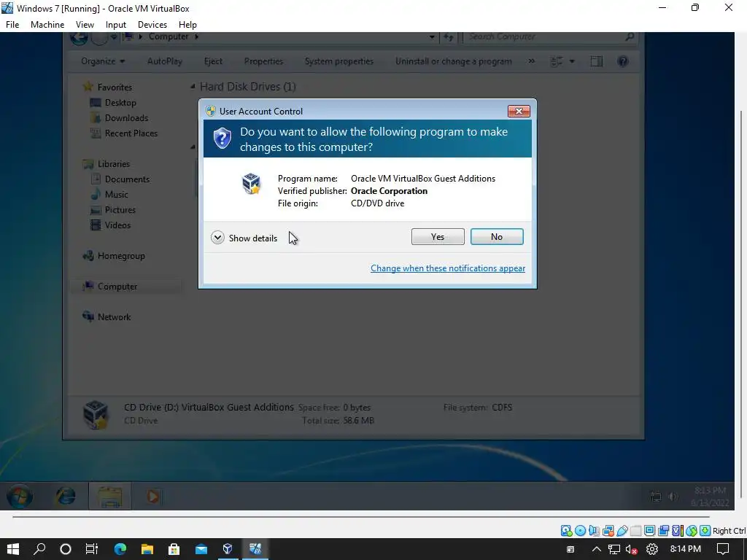Click the host network tray icon

click(x=614, y=550)
